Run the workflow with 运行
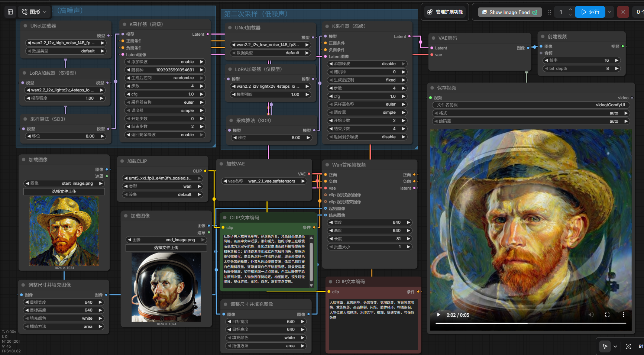This screenshot has width=644, height=355. [590, 12]
